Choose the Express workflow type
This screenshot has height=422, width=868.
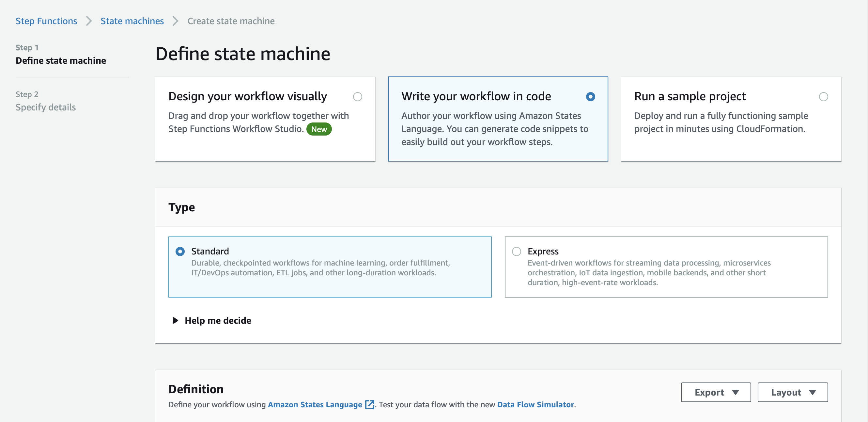[x=516, y=251]
